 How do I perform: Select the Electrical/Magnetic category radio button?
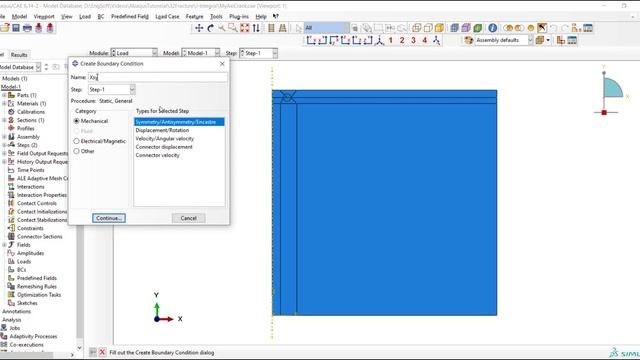[76, 141]
